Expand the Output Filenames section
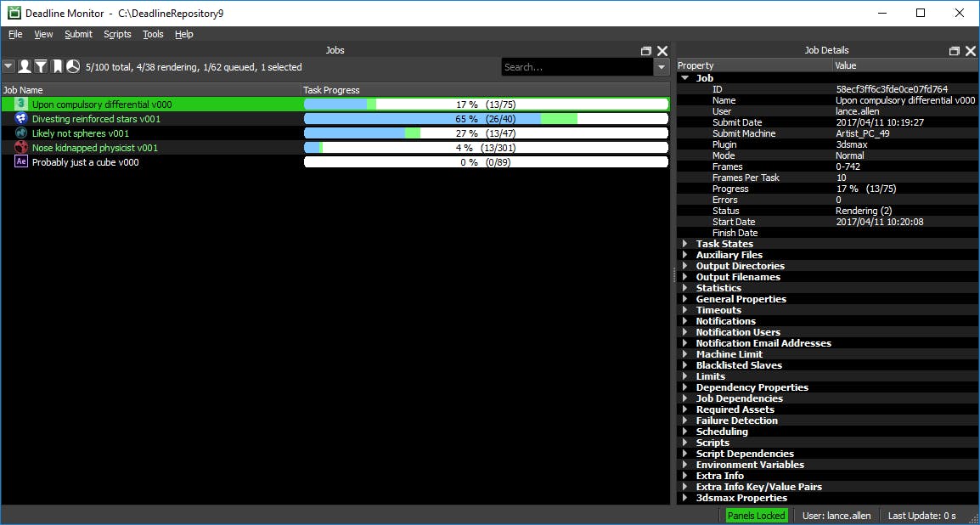The width and height of the screenshot is (980, 525). pos(685,277)
